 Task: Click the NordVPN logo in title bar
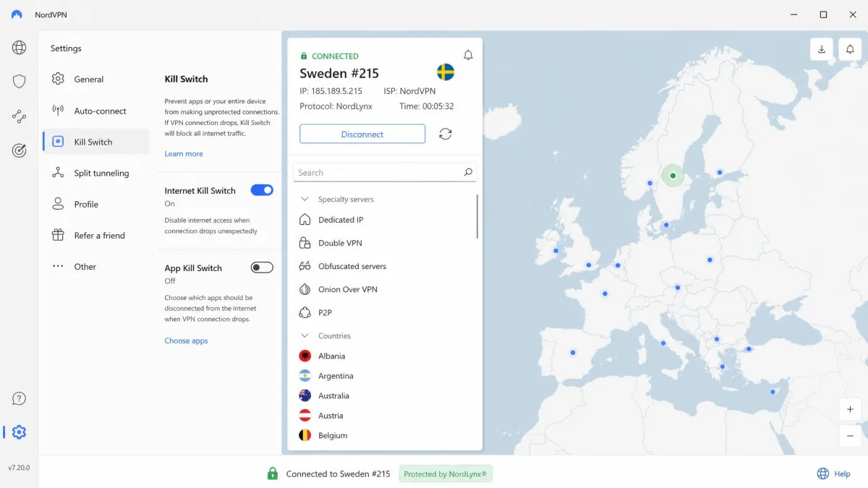pyautogui.click(x=17, y=14)
